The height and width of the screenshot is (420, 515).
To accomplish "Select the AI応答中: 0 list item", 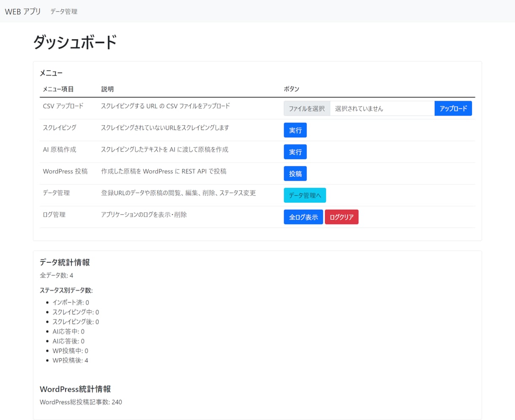I will [x=68, y=332].
